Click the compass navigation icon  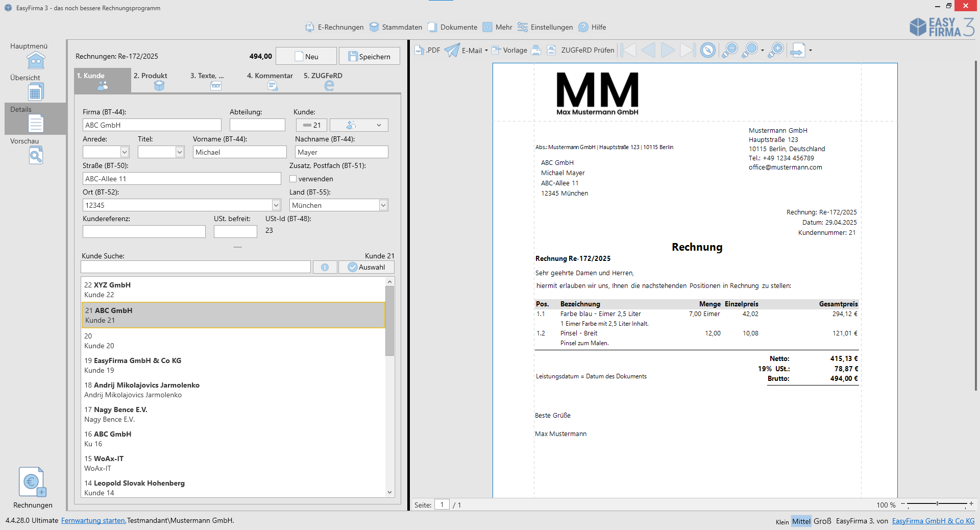pos(707,50)
